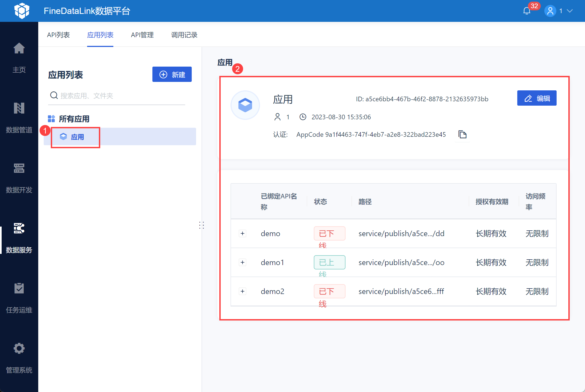The width and height of the screenshot is (585, 392).
Task: Expand the demo API row
Action: [243, 233]
